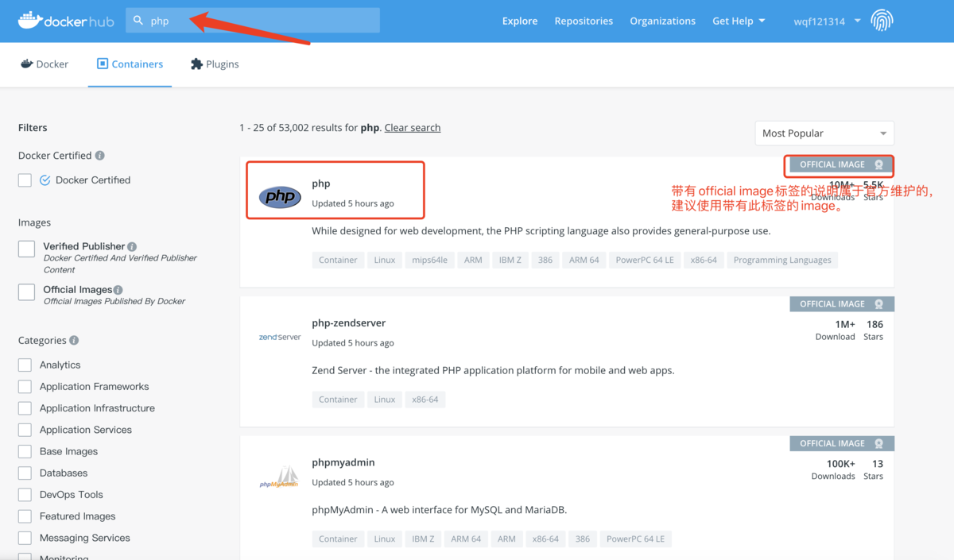Click the mips64le tag on php
Image resolution: width=954 pixels, height=560 pixels.
[x=430, y=260]
